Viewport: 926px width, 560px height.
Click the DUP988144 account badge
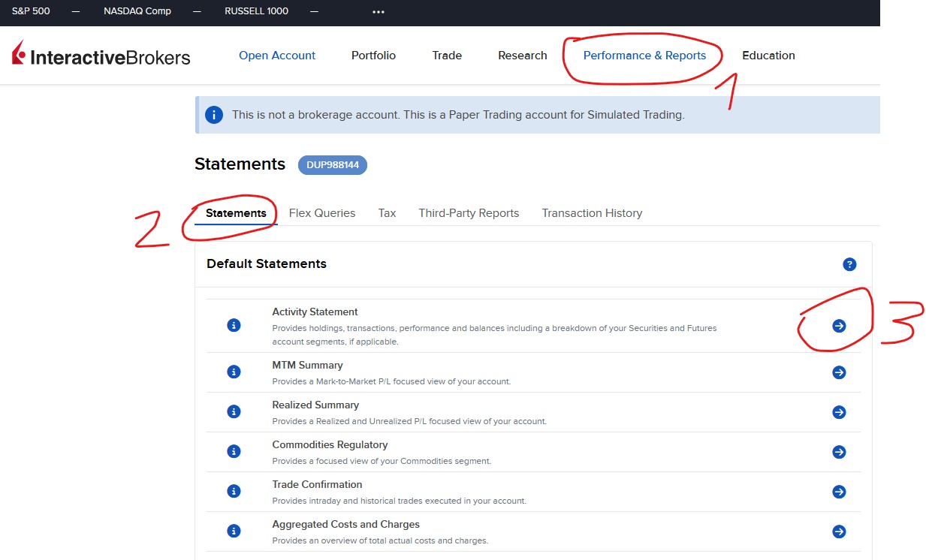333,165
